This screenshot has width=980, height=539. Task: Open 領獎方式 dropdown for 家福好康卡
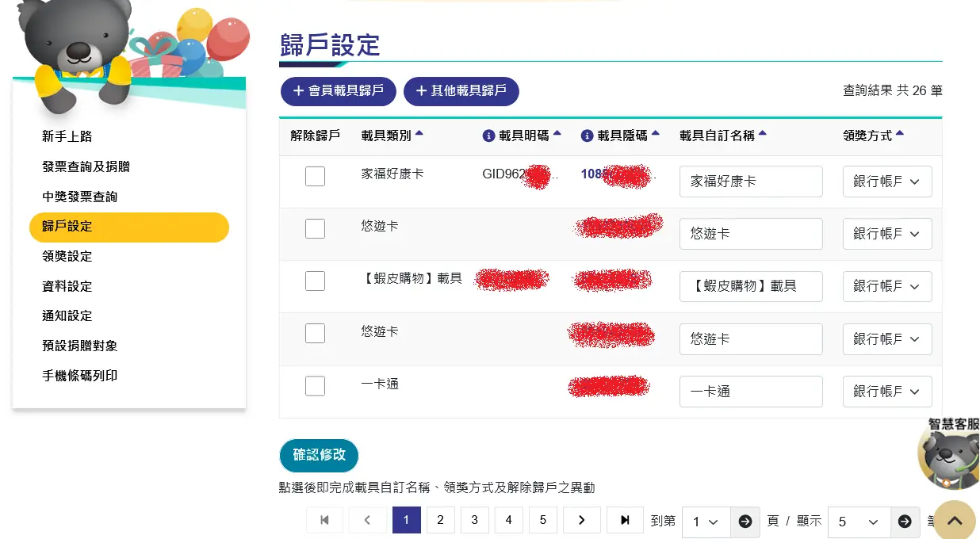click(886, 182)
